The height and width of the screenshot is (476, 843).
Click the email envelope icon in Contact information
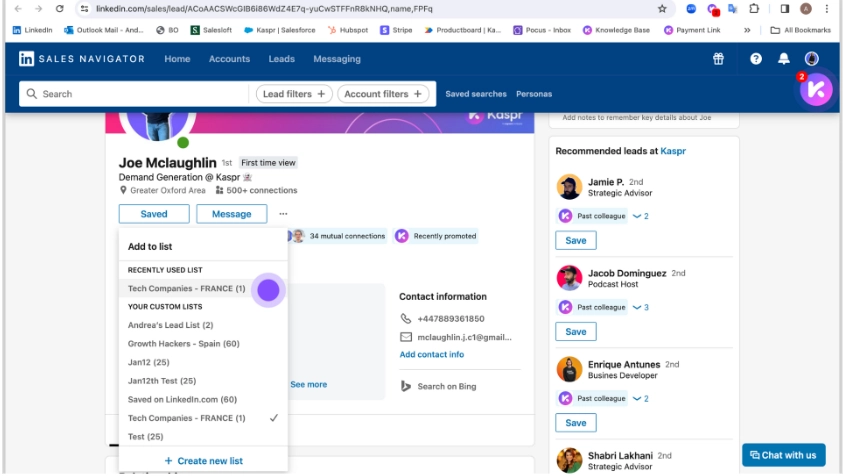point(406,337)
